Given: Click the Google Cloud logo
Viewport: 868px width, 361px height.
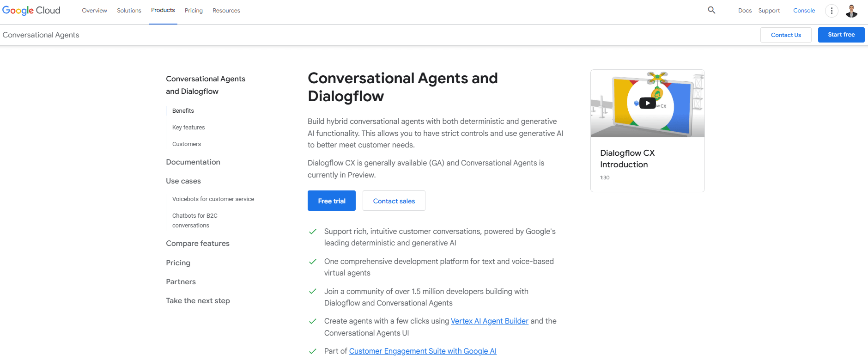Looking at the screenshot, I should [31, 10].
